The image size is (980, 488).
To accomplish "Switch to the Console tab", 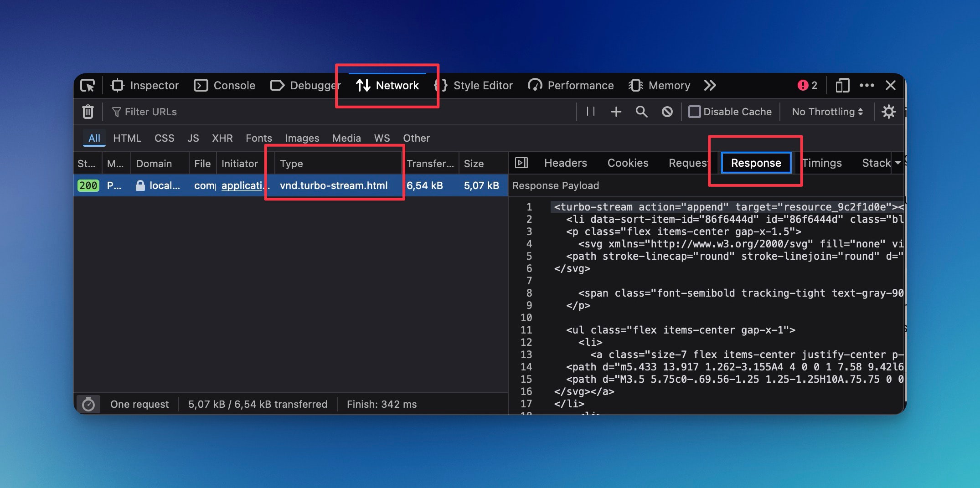I will click(225, 86).
